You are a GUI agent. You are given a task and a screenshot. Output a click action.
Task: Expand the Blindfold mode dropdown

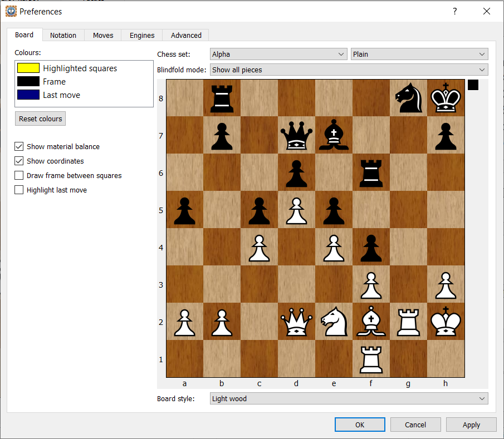[349, 70]
